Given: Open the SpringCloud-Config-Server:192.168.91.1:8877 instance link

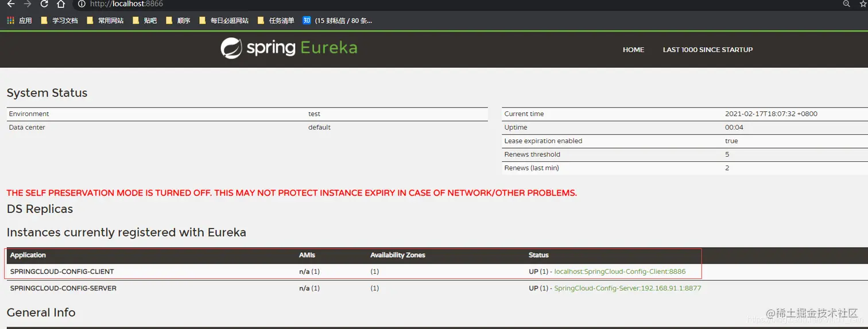Looking at the screenshot, I should click(x=627, y=288).
